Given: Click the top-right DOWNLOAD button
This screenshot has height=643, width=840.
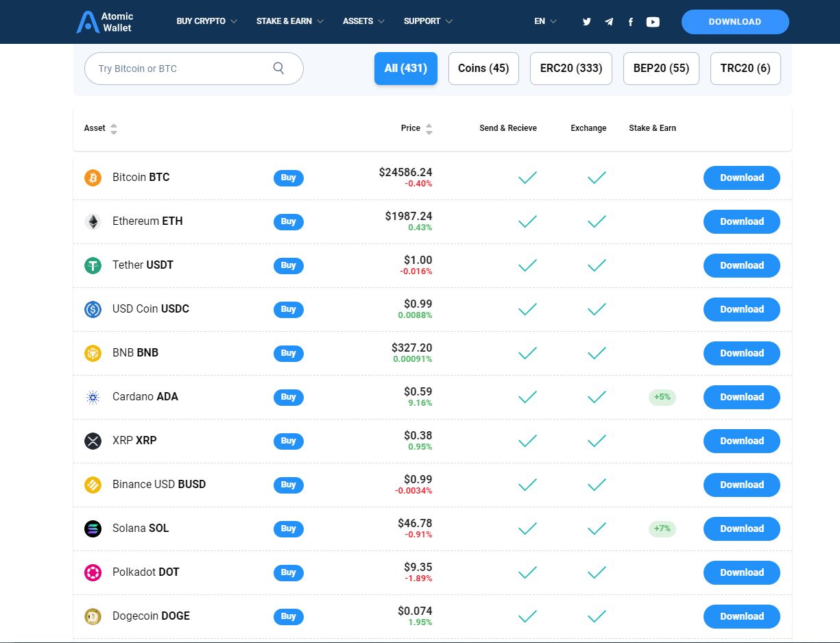Looking at the screenshot, I should [x=734, y=22].
